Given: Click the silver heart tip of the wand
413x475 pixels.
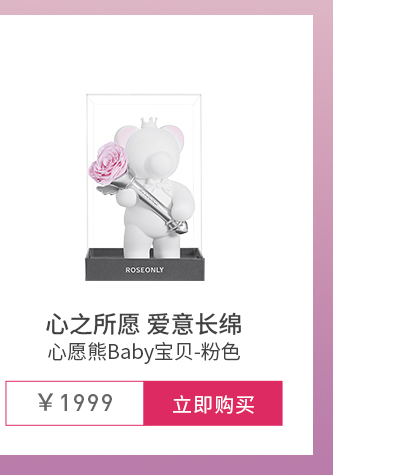Looking at the screenshot, I should (177, 227).
